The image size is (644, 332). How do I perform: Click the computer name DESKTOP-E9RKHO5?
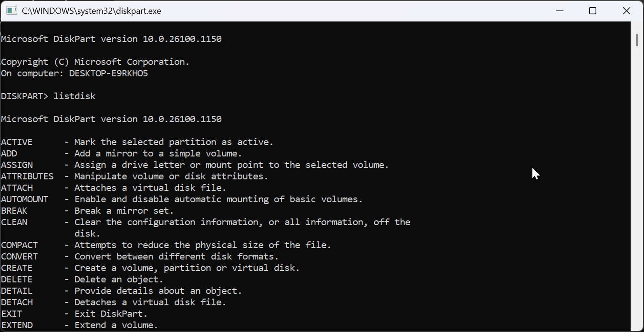108,73
